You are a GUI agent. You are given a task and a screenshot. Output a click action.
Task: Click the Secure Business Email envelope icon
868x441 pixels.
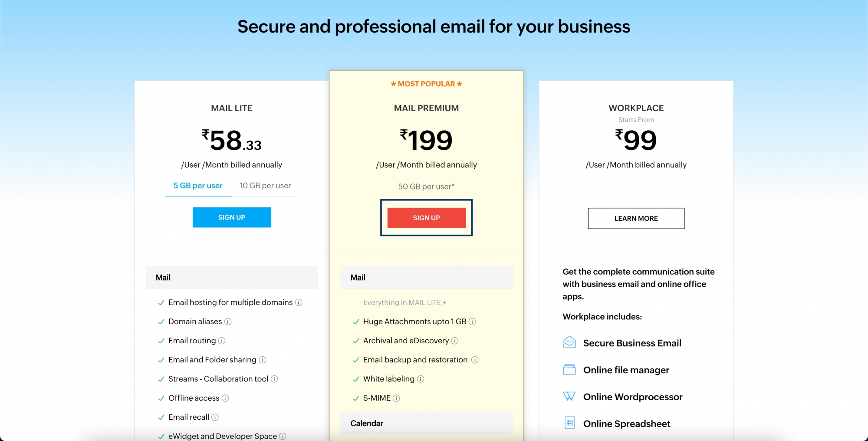569,343
